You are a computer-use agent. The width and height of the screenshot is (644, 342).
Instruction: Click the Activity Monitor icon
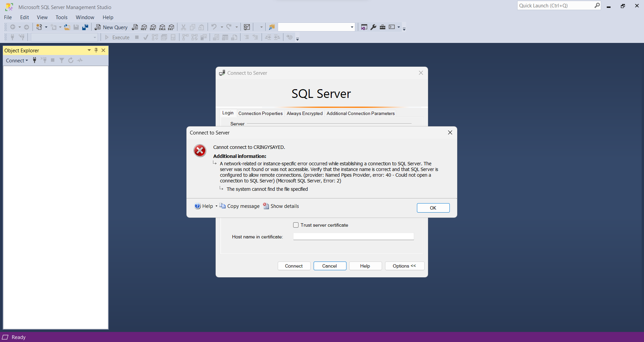[x=247, y=27]
